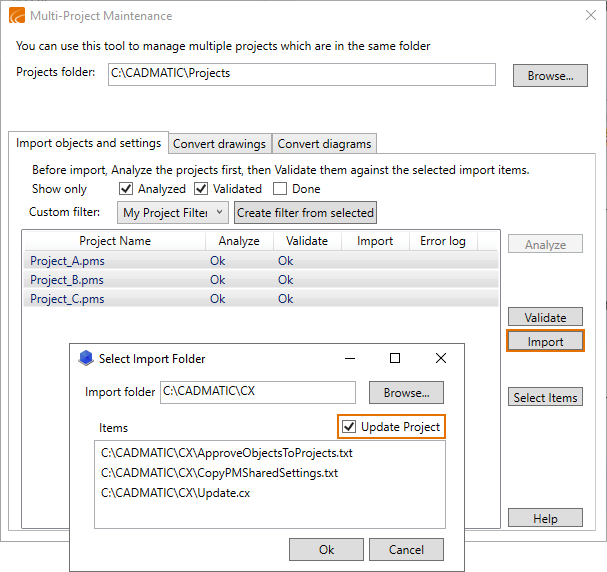Uncheck the Update Project checkbox

point(348,427)
